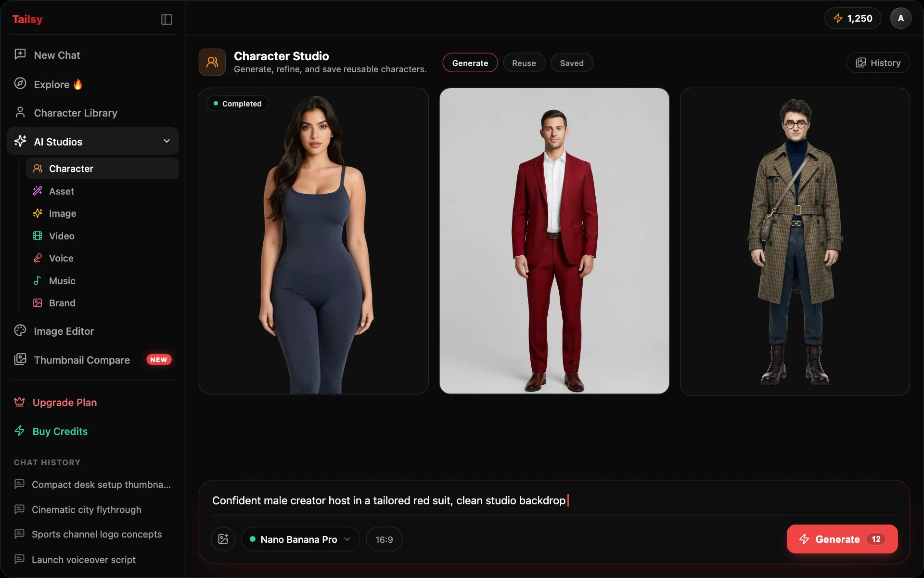Open 'Compact desk setup thumbna...' chat
This screenshot has width=924, height=578.
point(93,485)
